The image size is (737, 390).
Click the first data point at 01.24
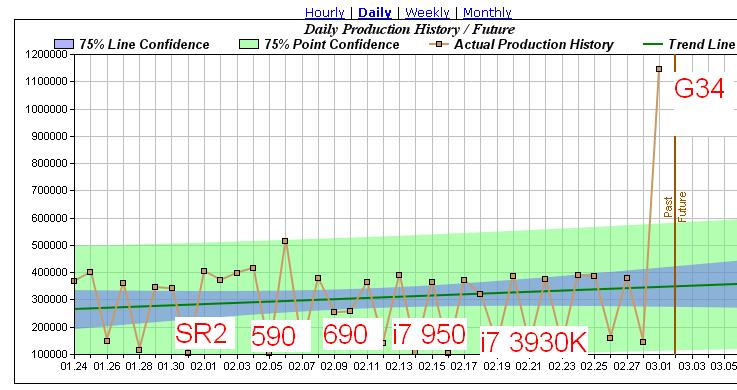74,281
